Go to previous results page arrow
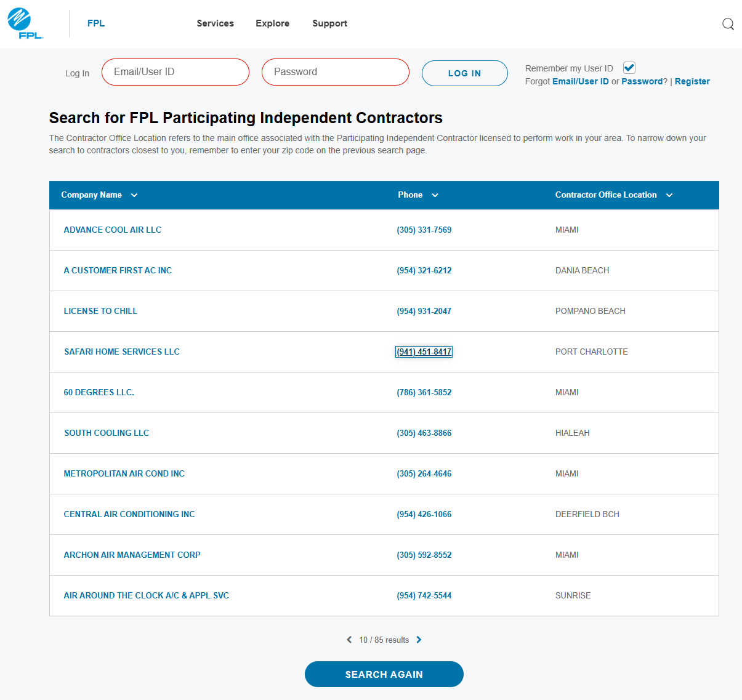742x700 pixels. tap(349, 640)
